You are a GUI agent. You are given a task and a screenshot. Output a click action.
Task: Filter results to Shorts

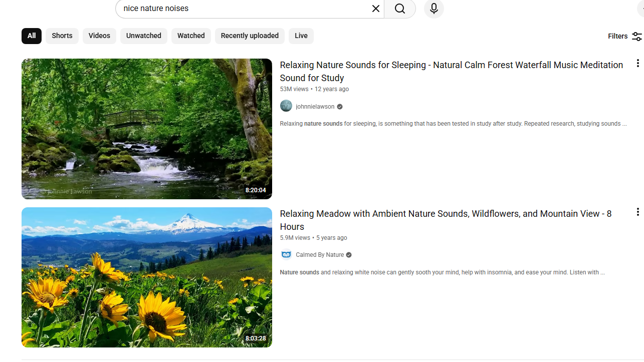62,36
